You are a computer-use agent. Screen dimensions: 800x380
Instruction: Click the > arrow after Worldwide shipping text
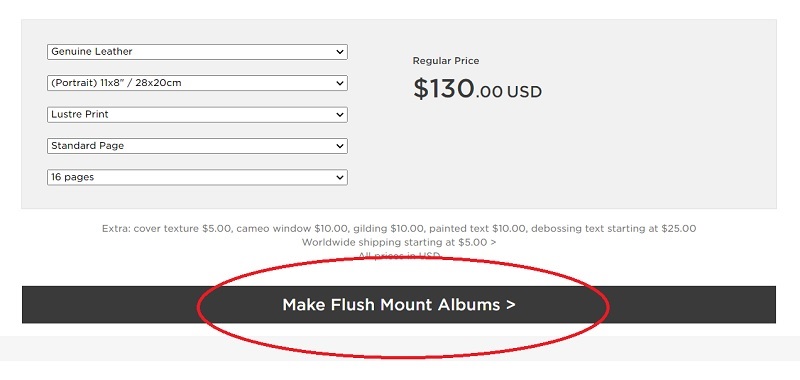[493, 242]
